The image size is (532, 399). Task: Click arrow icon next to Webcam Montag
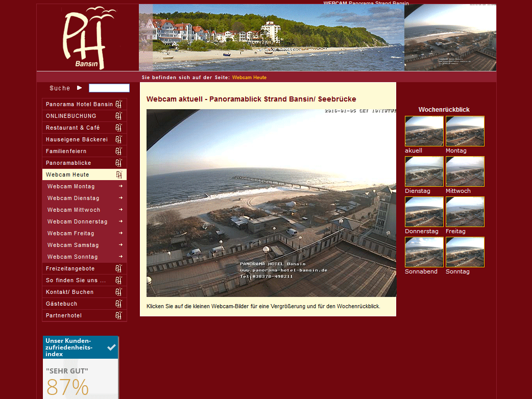click(120, 186)
